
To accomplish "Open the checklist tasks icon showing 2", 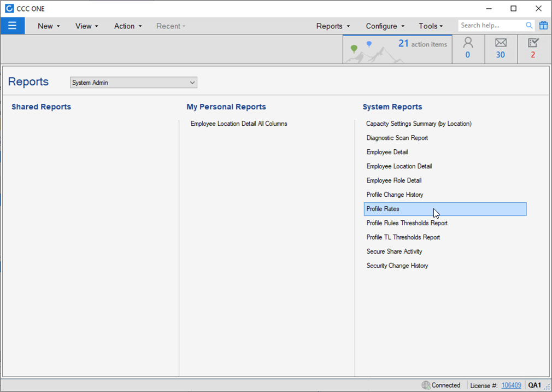I will click(x=533, y=49).
